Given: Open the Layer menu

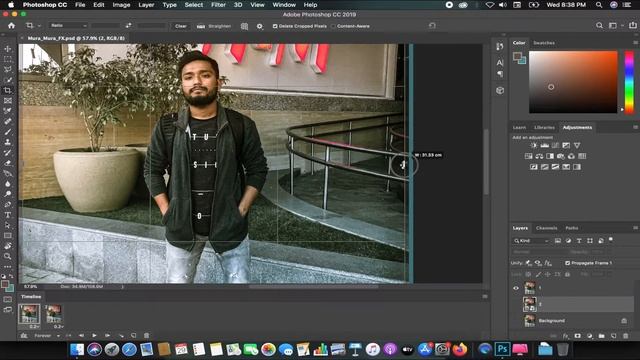Looking at the screenshot, I should tap(146, 5).
